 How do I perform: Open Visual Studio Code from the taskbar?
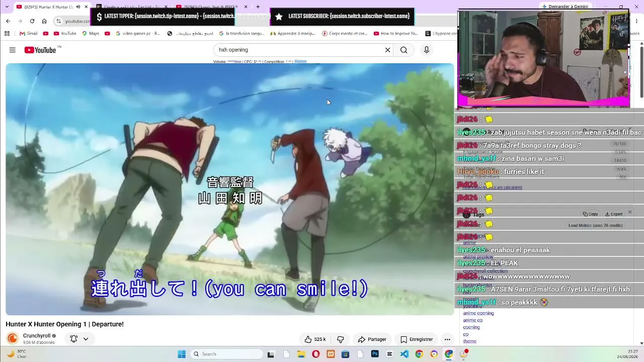404,354
